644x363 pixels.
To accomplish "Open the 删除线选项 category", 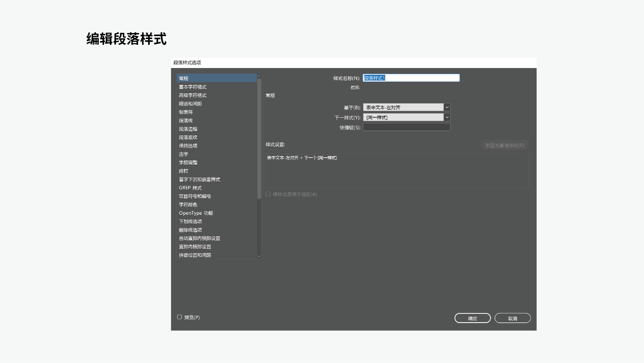I will [217, 230].
